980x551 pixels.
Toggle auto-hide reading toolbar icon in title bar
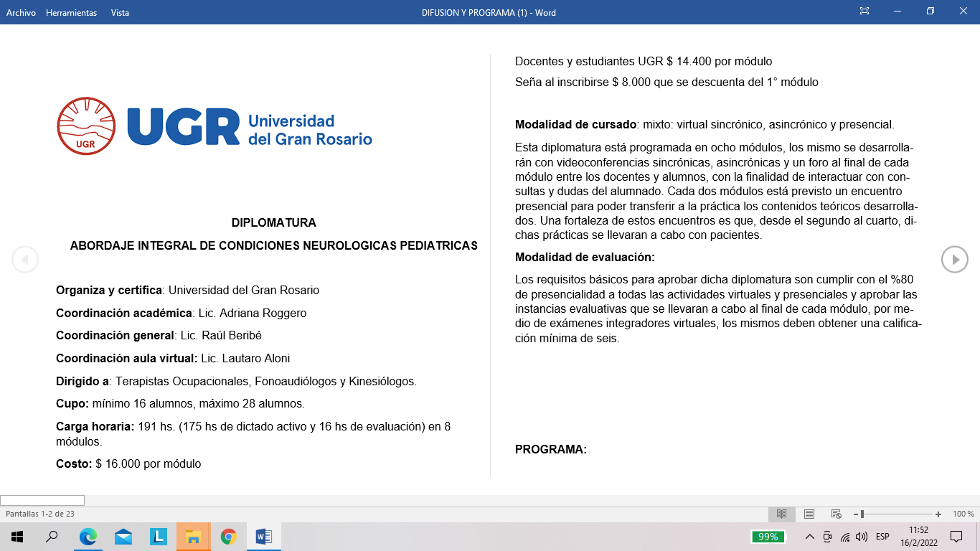click(x=864, y=11)
